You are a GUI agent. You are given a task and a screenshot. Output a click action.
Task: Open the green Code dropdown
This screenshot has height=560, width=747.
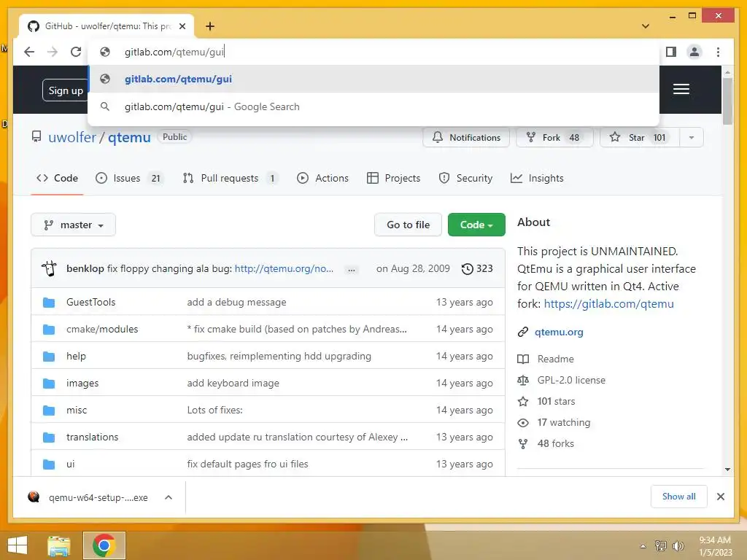tap(476, 225)
